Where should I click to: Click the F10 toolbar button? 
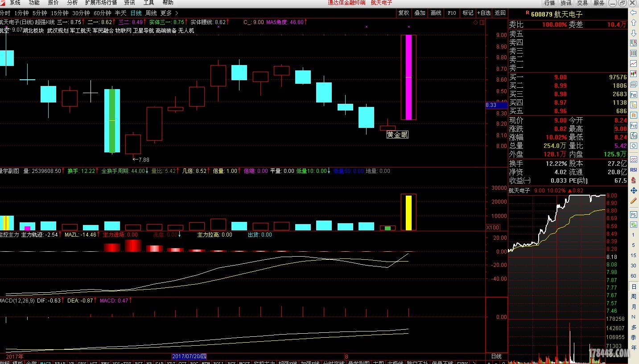[452, 13]
